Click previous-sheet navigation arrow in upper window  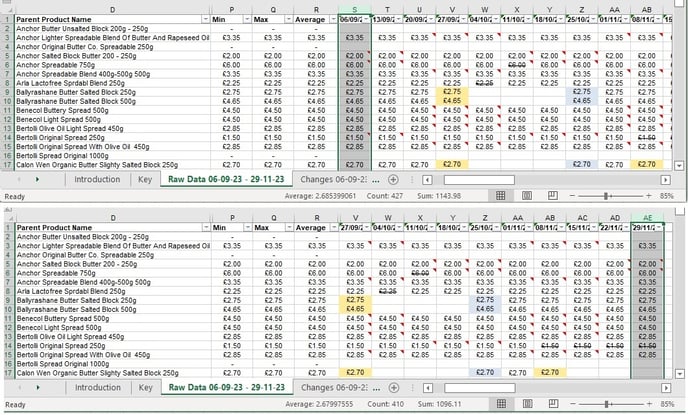pos(19,179)
